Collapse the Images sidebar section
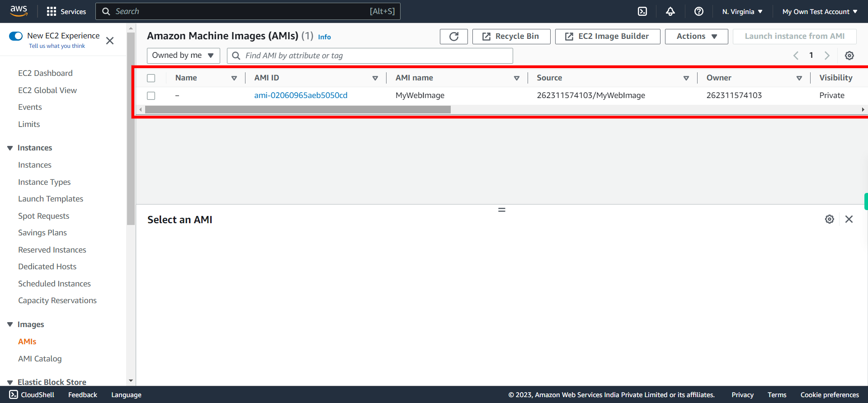This screenshot has height=403, width=868. point(10,324)
